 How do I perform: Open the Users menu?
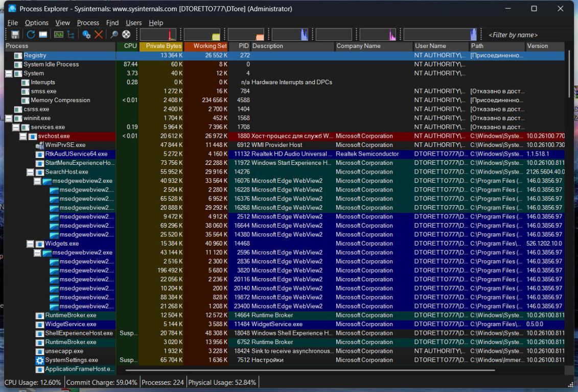coord(133,23)
